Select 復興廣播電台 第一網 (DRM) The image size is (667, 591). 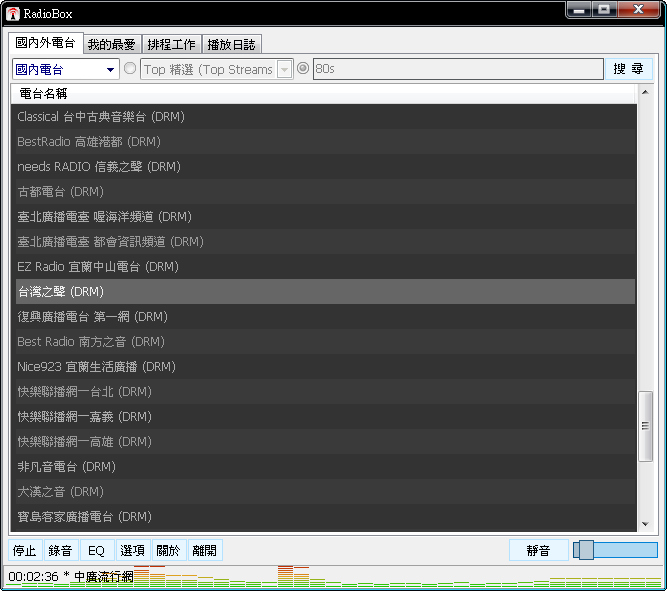325,317
